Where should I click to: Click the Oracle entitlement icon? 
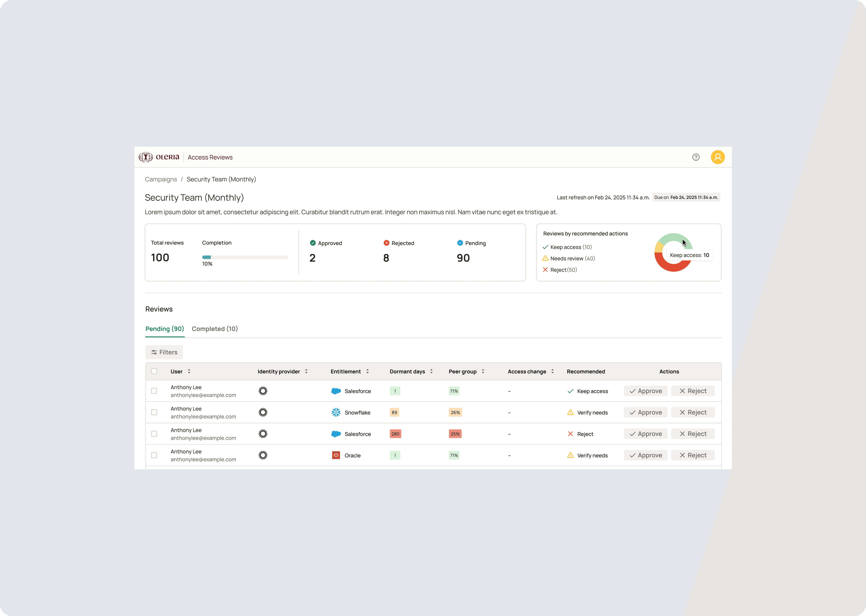pos(336,455)
